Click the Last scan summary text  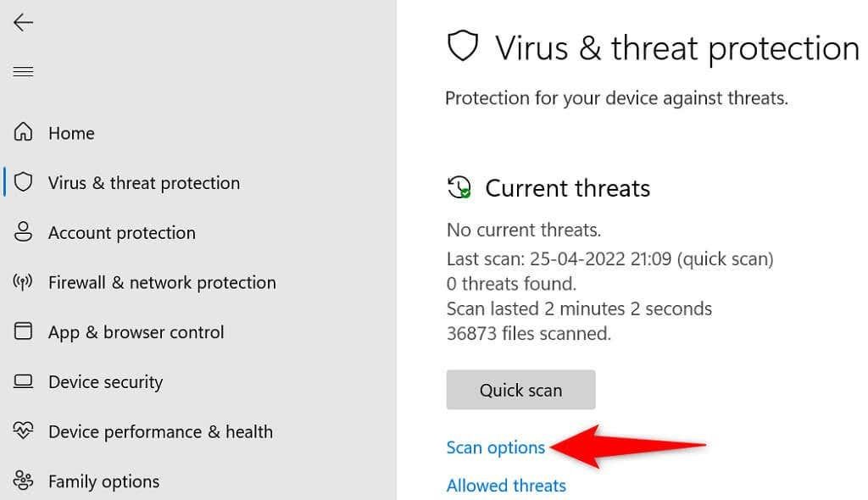click(x=609, y=258)
